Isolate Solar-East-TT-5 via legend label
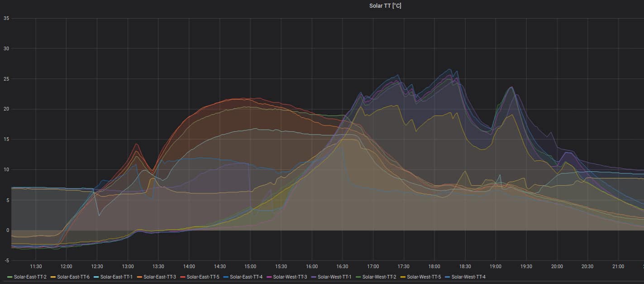This screenshot has width=644, height=284. click(x=203, y=277)
